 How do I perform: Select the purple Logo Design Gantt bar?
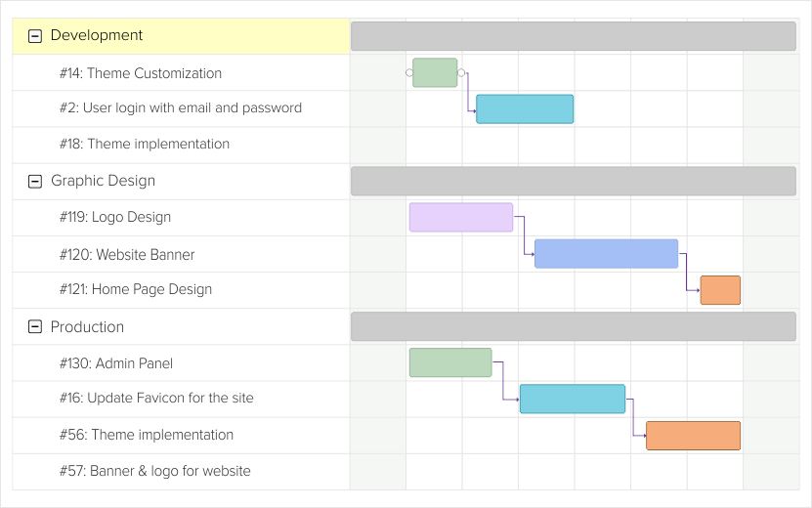tap(461, 218)
